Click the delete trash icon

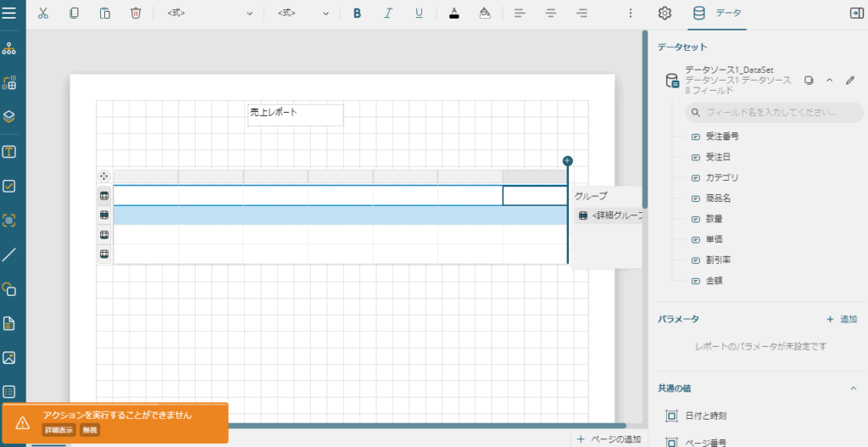click(x=136, y=14)
